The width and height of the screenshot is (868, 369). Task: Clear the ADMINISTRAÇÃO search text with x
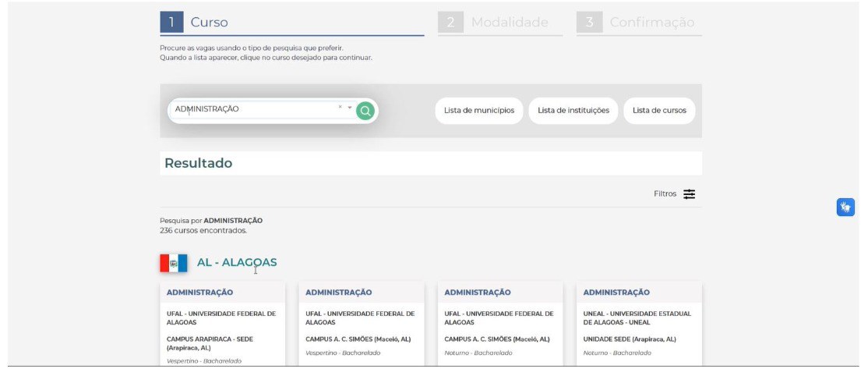click(340, 107)
